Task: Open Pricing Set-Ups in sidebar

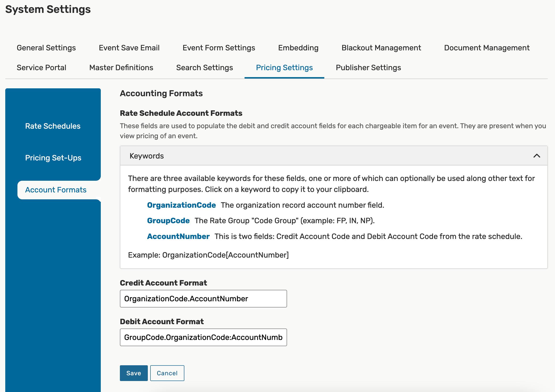Action: (53, 158)
